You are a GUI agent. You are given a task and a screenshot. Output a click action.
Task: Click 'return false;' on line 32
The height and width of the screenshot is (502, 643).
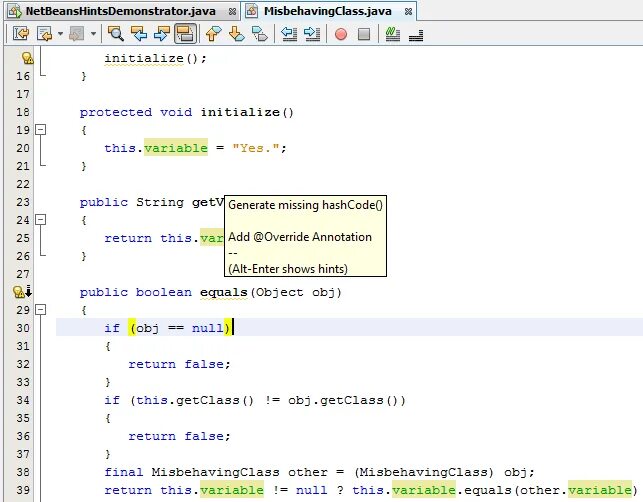(179, 364)
